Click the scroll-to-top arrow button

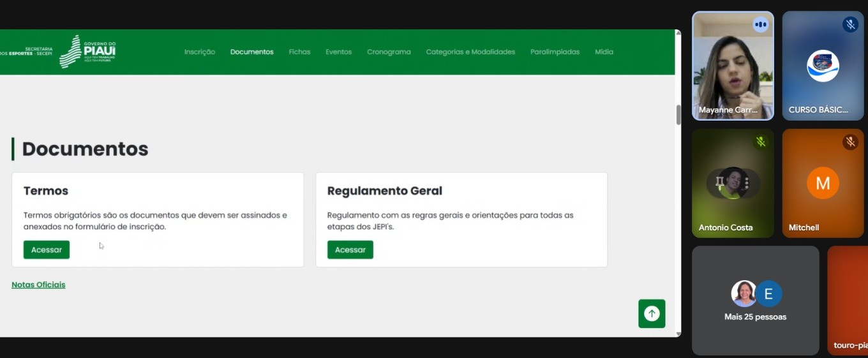[x=652, y=313]
